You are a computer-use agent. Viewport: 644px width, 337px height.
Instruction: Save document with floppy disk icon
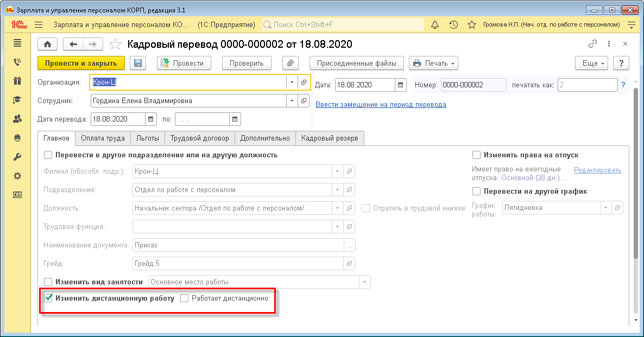tap(138, 63)
